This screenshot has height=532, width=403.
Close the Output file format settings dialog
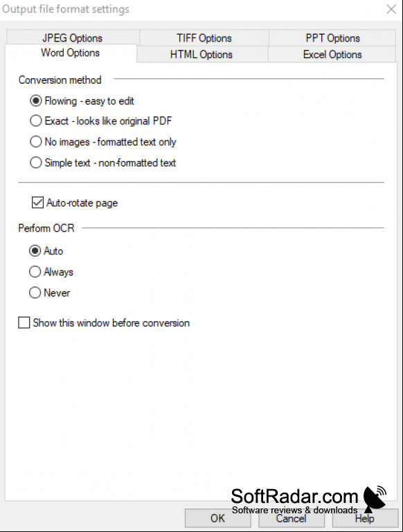coord(391,9)
